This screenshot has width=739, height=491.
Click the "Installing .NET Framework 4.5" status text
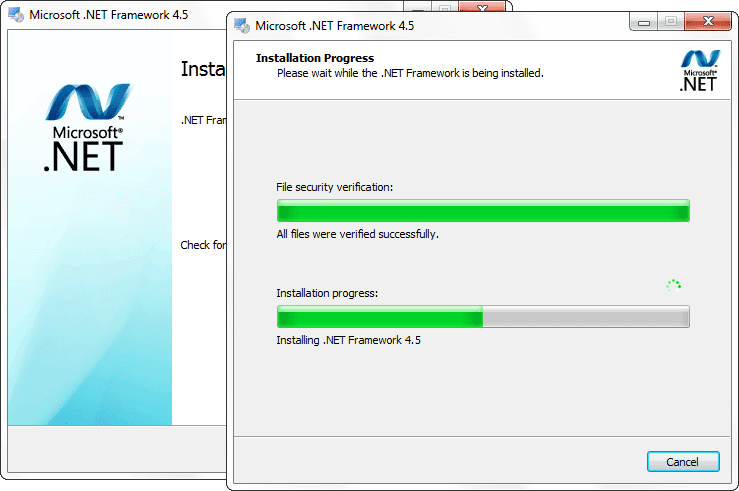(348, 340)
